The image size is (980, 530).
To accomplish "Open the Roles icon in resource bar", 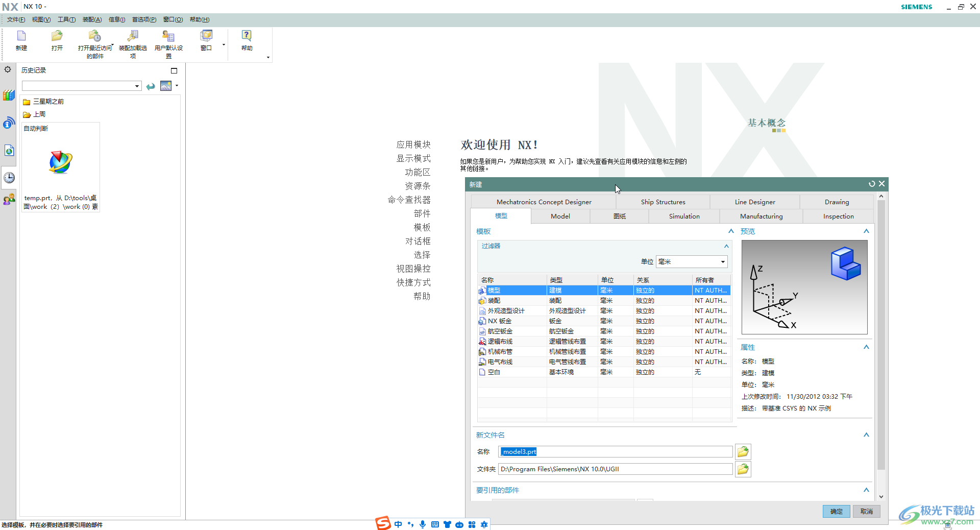I will pos(9,200).
